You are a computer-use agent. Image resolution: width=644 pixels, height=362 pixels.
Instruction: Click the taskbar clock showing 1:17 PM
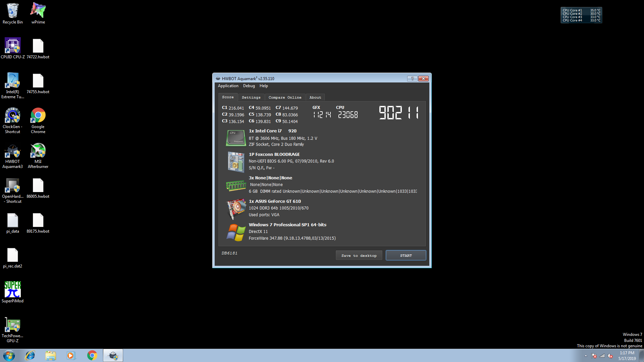point(627,356)
